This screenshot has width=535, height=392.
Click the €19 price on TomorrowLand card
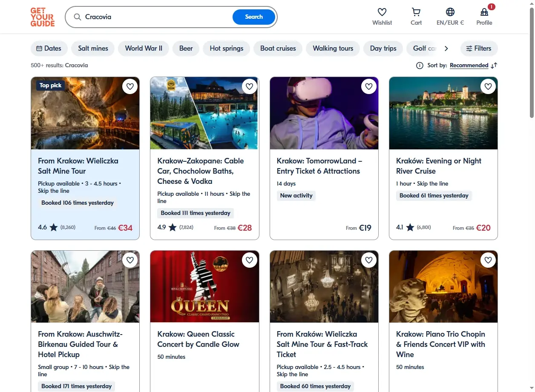point(365,228)
